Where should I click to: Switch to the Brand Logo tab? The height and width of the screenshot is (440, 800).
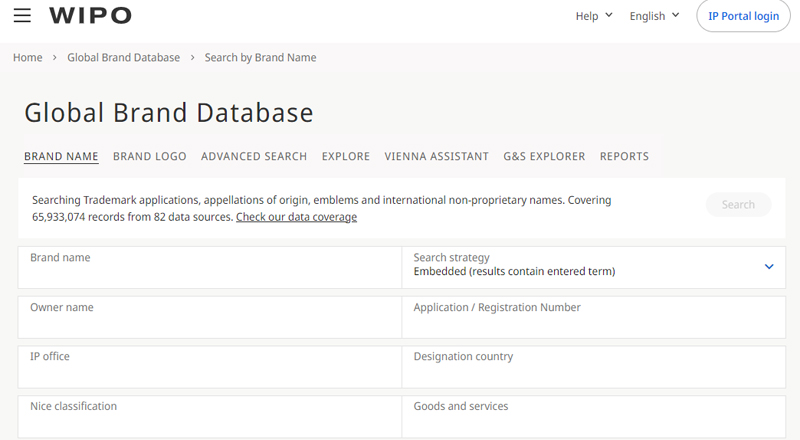[x=149, y=156]
